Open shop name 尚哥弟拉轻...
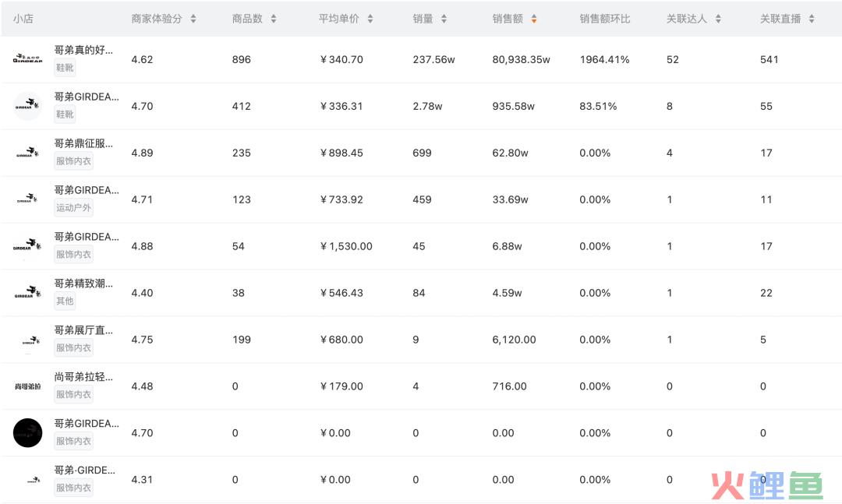This screenshot has height=504, width=842. pos(83,377)
